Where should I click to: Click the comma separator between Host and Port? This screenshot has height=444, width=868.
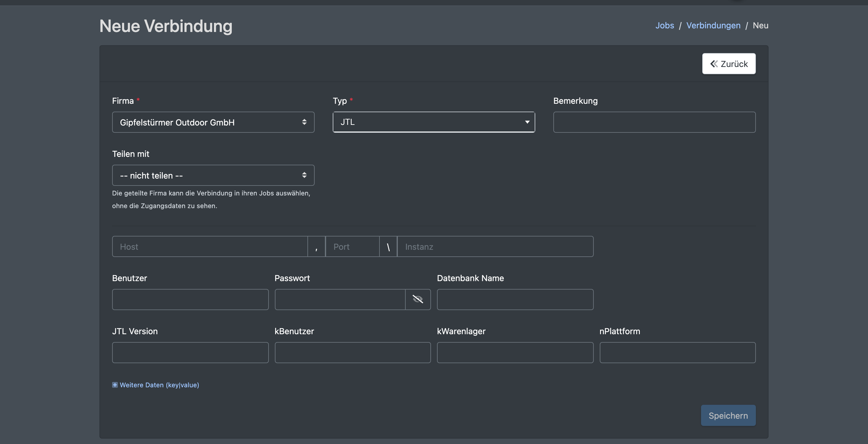(316, 246)
